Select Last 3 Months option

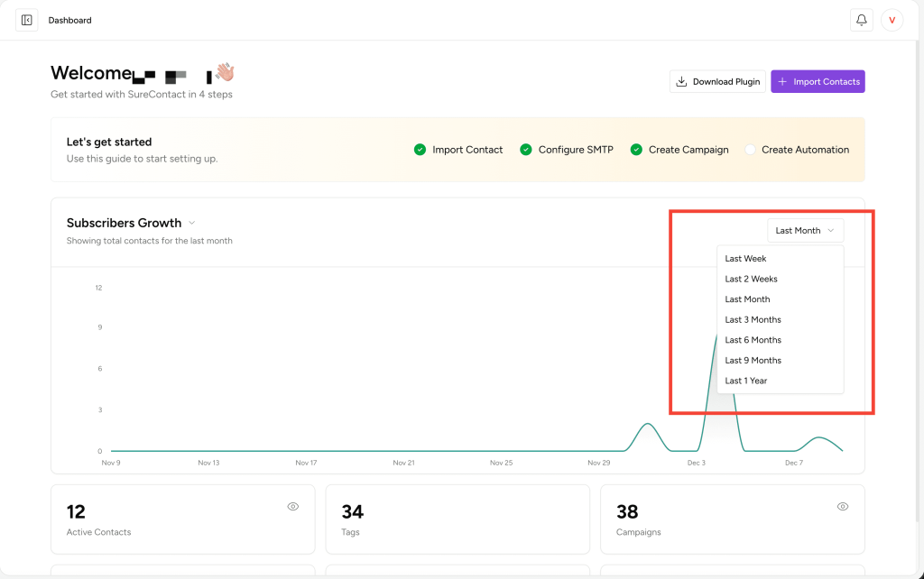(x=753, y=319)
